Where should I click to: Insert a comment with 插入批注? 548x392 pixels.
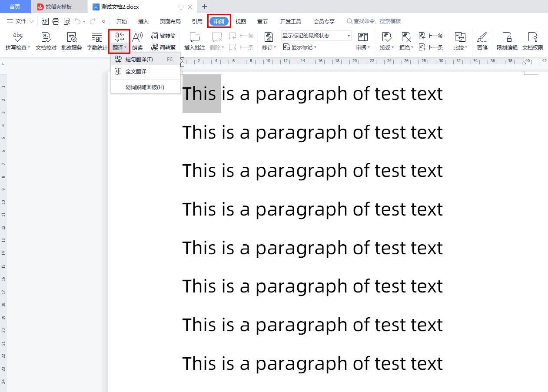(x=194, y=41)
